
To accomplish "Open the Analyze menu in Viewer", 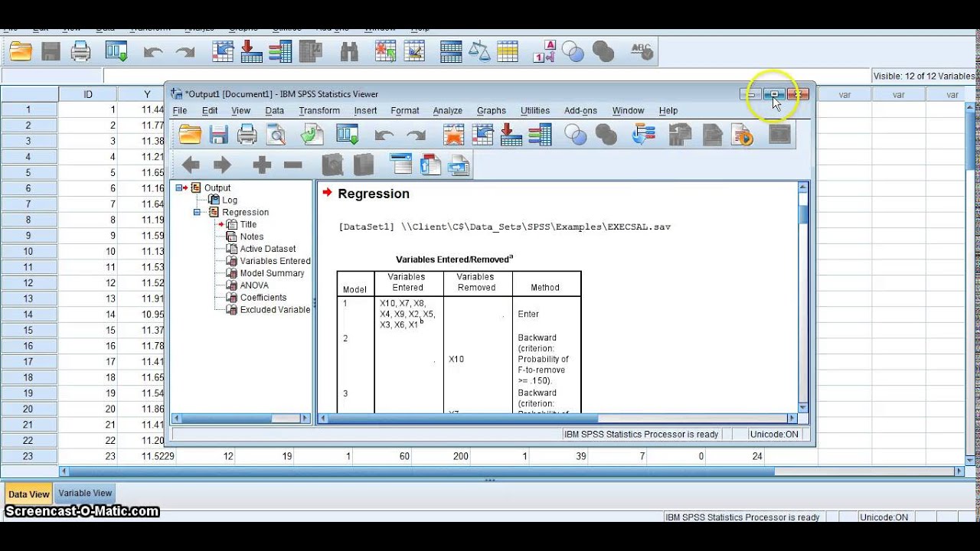I will 447,110.
